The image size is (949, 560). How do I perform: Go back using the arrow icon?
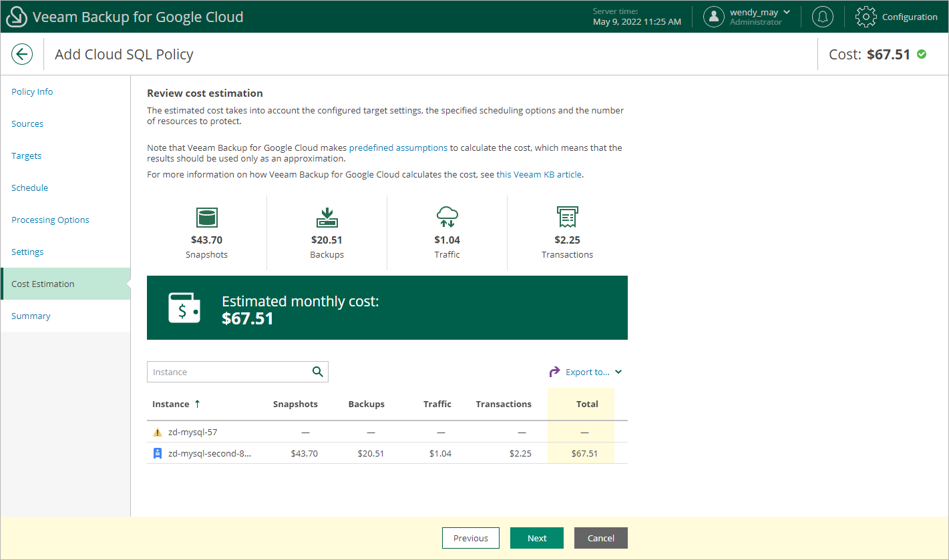click(x=22, y=54)
